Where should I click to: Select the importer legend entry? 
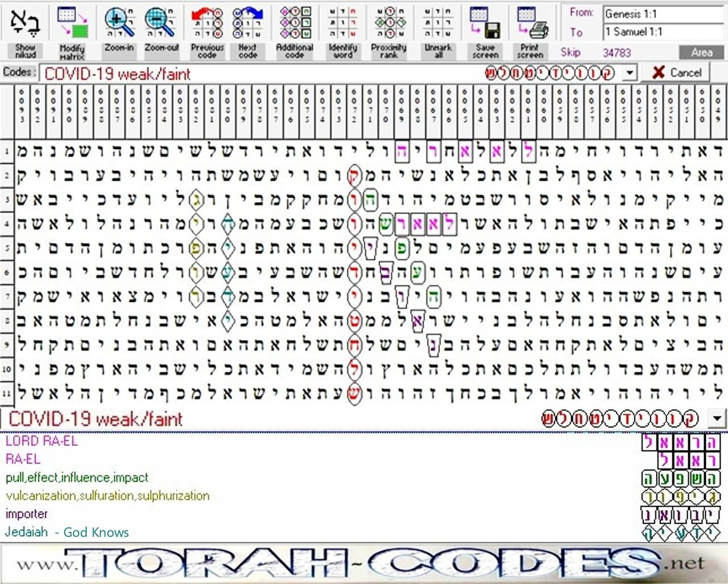coord(27,513)
